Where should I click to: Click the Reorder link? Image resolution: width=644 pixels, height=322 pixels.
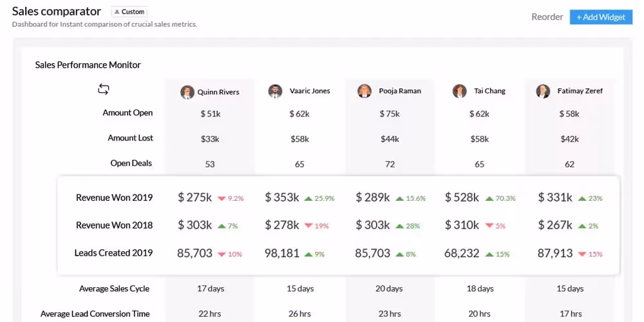tap(547, 17)
